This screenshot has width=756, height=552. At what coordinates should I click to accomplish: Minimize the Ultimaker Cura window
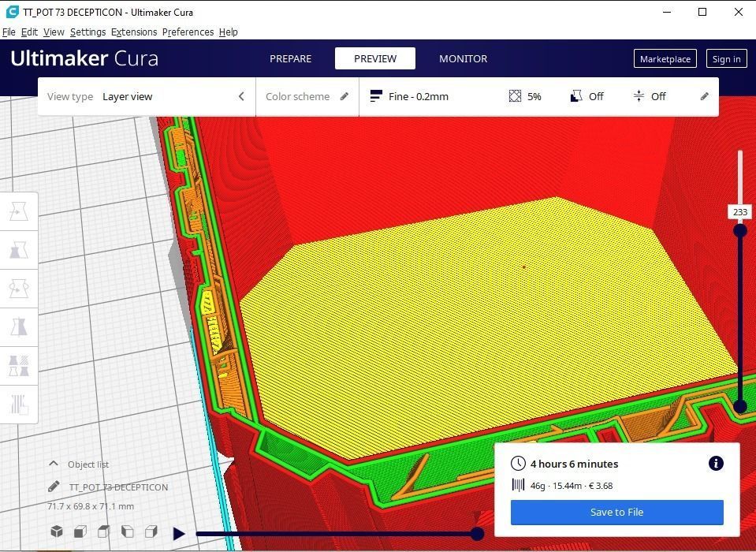coord(667,12)
